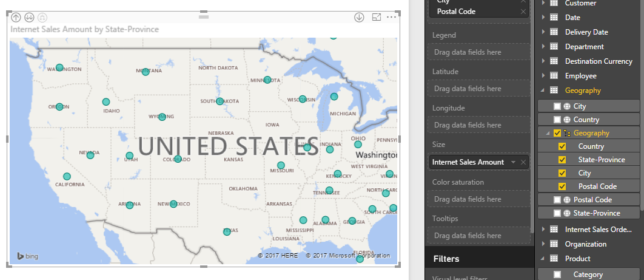Click globe icon beside unchecked City field

pyautogui.click(x=567, y=106)
